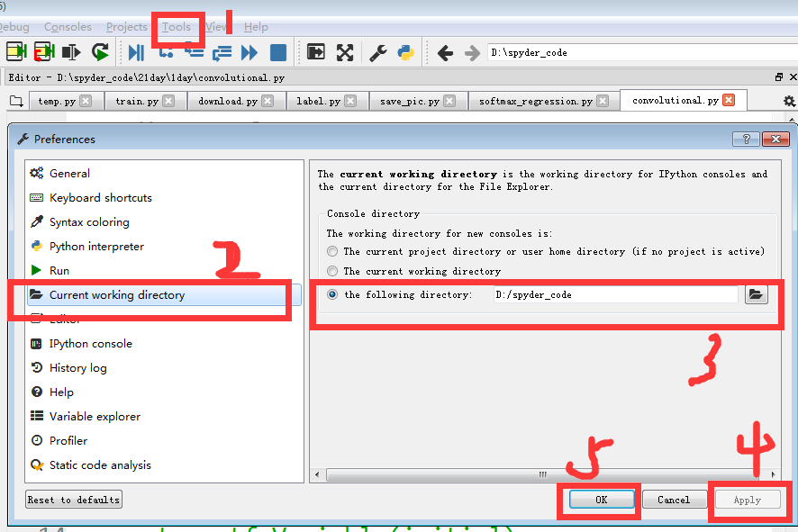
Task: Select 'The current working directory' radio button
Action: click(x=332, y=271)
